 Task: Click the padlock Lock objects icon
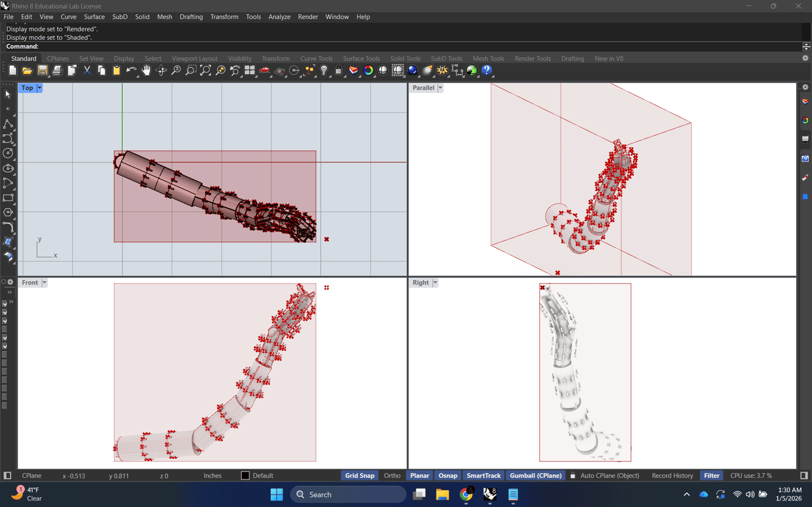(x=338, y=70)
